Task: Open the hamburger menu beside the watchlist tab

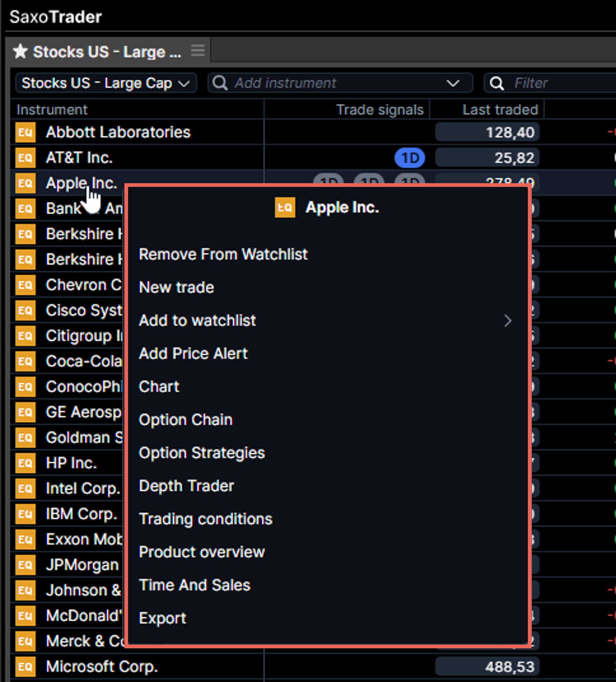Action: click(198, 50)
